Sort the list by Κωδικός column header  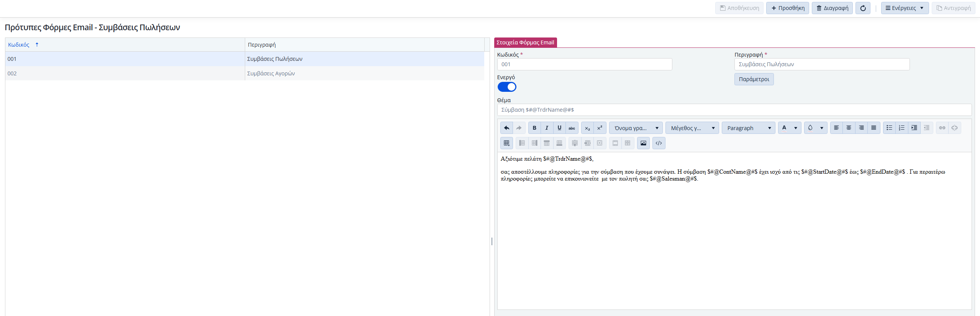[19, 45]
